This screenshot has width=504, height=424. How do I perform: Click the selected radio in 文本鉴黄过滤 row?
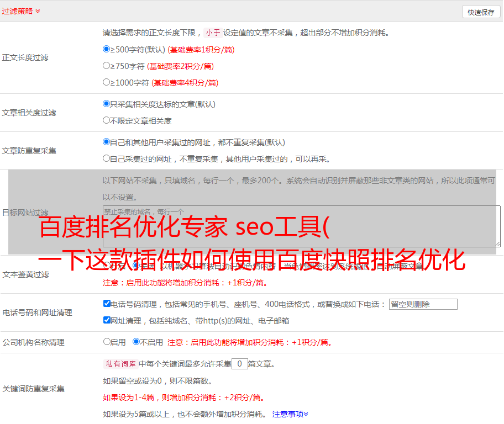click(136, 265)
